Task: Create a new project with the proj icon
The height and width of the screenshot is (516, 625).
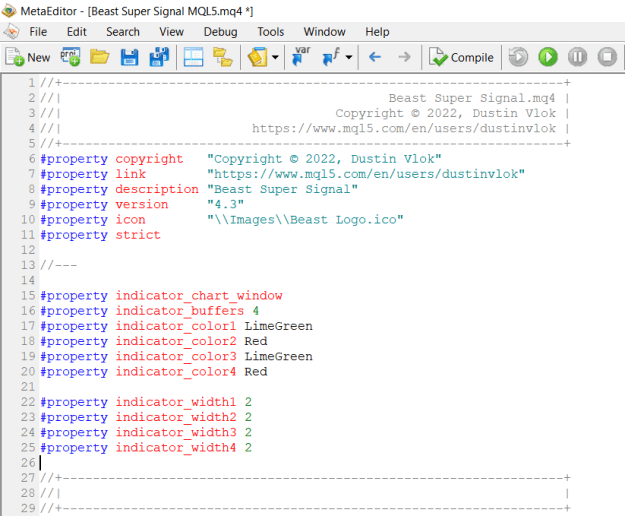Action: (x=70, y=57)
